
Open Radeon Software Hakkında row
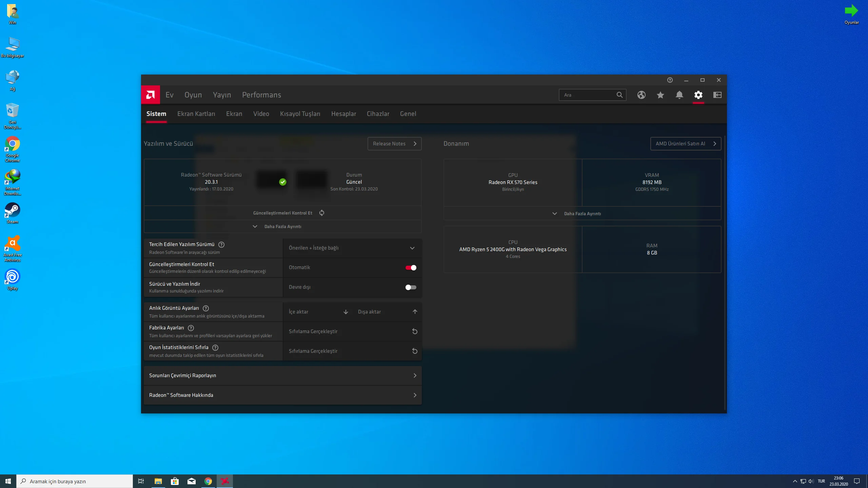[282, 395]
